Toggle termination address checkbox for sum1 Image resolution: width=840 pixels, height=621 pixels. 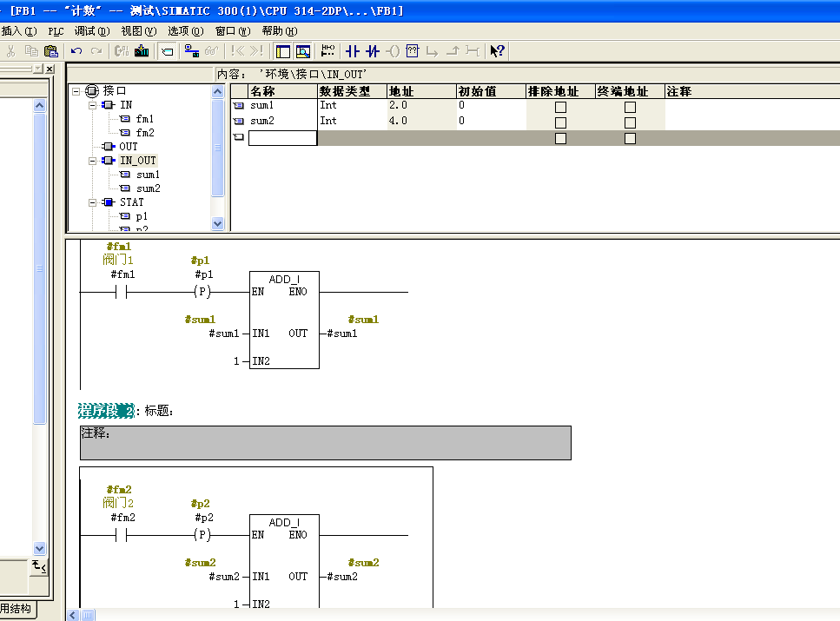[x=631, y=107]
